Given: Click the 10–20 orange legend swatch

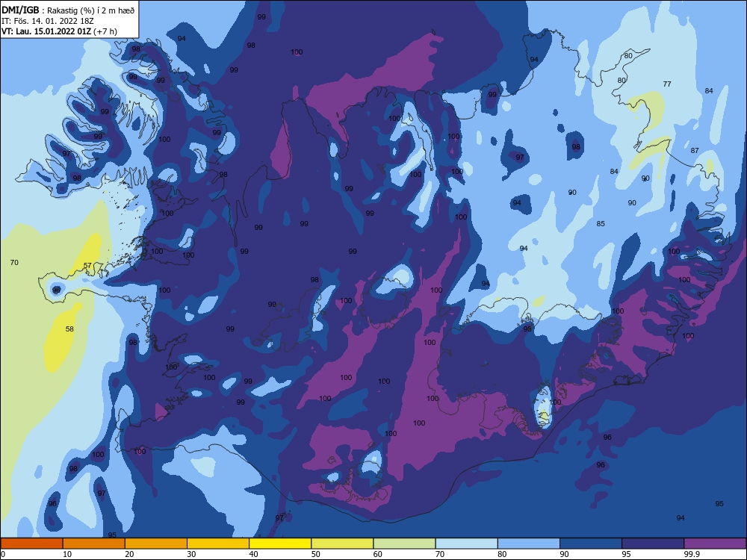Looking at the screenshot, I should [94, 544].
